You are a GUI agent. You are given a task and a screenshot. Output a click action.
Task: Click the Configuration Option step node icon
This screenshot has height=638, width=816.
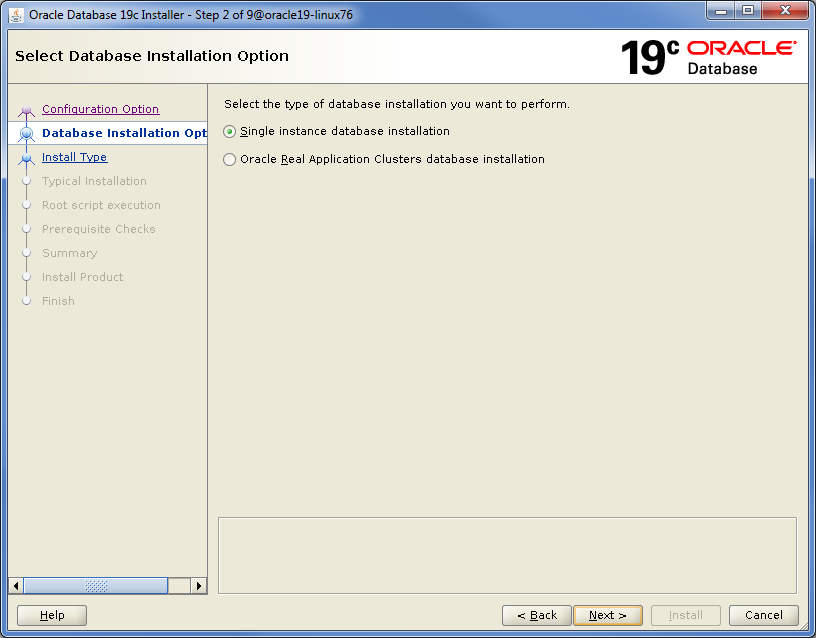(x=27, y=110)
